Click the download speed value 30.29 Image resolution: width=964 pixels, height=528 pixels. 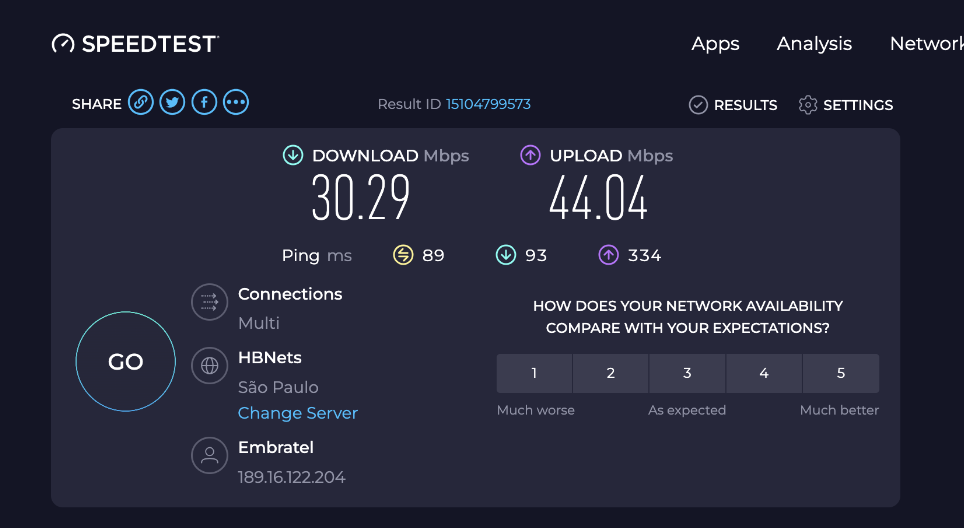click(x=360, y=197)
